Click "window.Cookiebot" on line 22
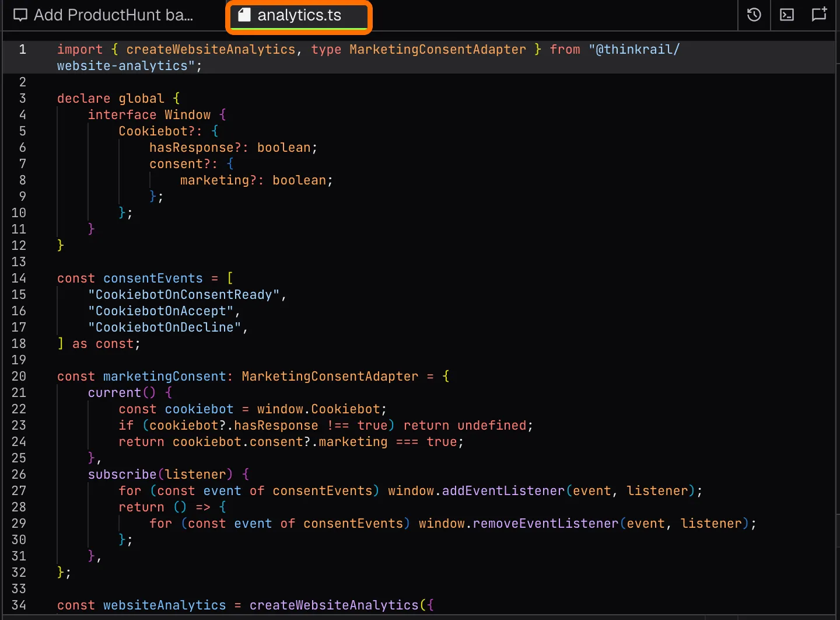Screen dimensions: 840x620 [x=318, y=409]
